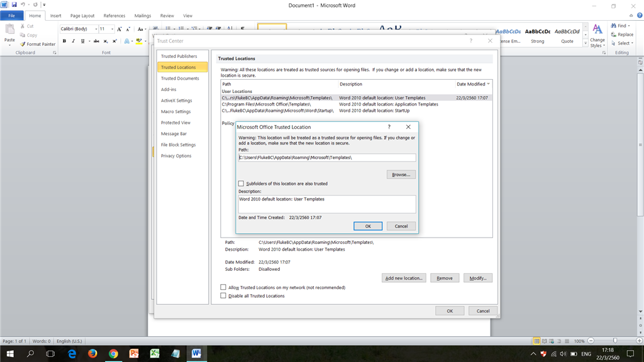Click the Save icon in Quick Access Toolbar
This screenshot has height=362, width=644.
[14, 4]
